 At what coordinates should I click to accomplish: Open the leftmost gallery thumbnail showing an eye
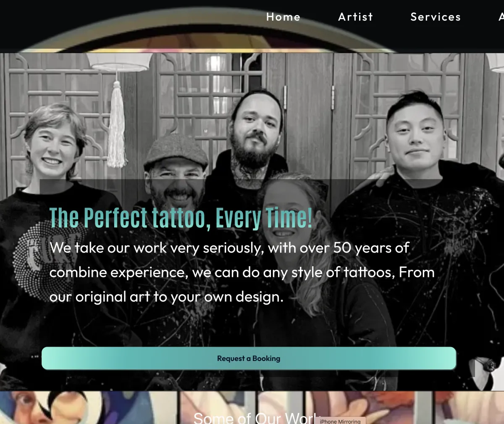[x=88, y=408]
